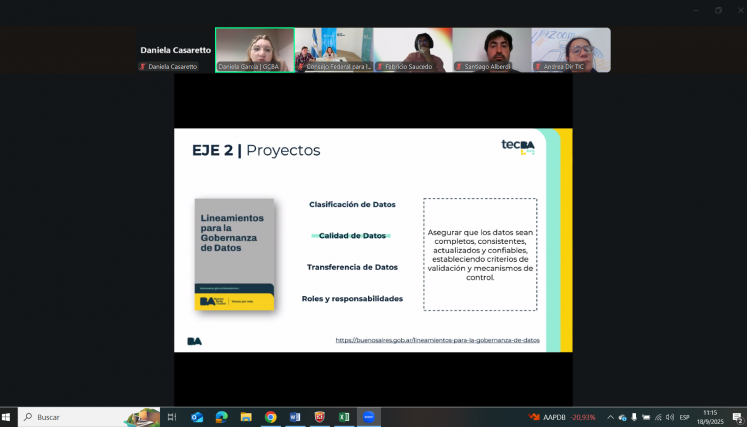Click the Zoom app icon in taskbar
Screen dimensions: 747x427
[x=369, y=417]
